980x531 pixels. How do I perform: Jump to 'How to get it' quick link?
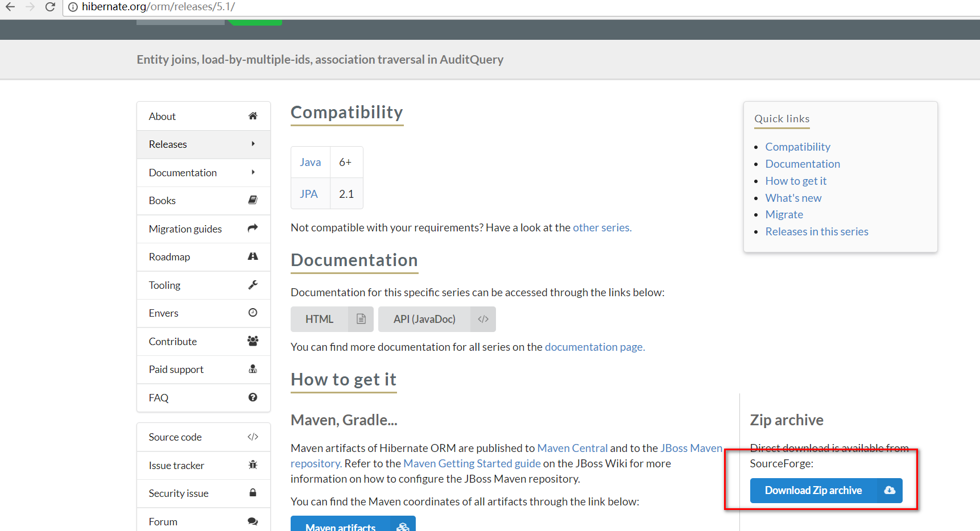(x=796, y=181)
